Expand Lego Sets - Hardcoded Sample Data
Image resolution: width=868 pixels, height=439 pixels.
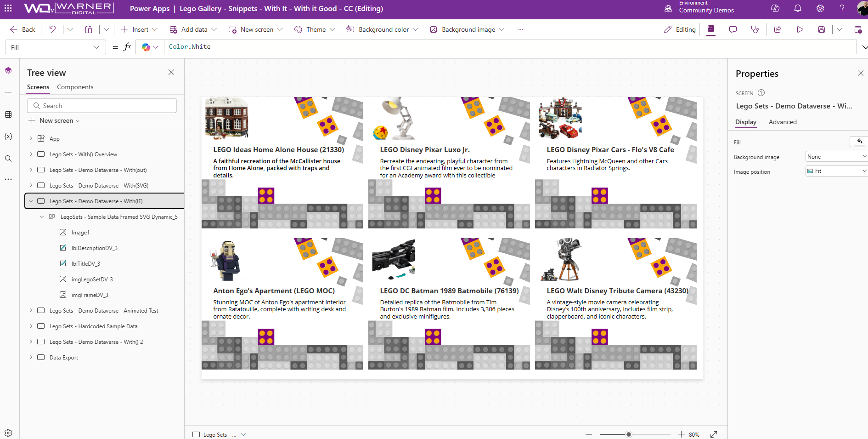(x=31, y=326)
